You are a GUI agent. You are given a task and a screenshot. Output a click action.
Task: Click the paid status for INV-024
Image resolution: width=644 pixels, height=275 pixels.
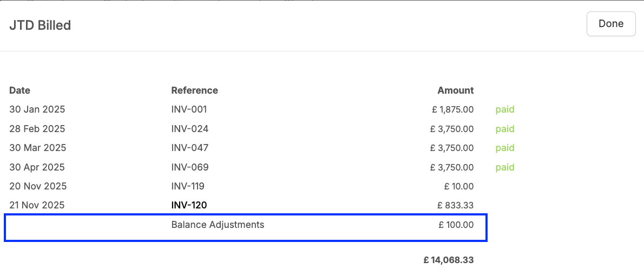[x=505, y=129]
